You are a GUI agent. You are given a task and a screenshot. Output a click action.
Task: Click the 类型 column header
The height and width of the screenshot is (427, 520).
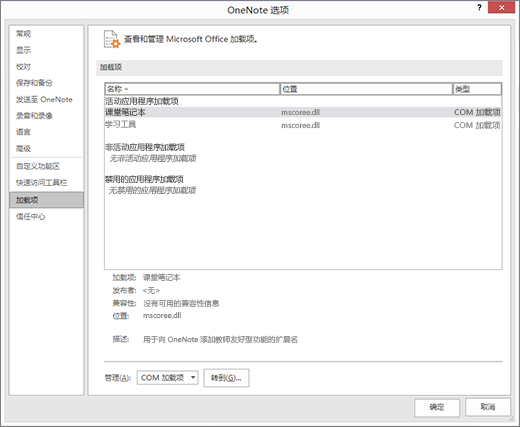pos(477,89)
